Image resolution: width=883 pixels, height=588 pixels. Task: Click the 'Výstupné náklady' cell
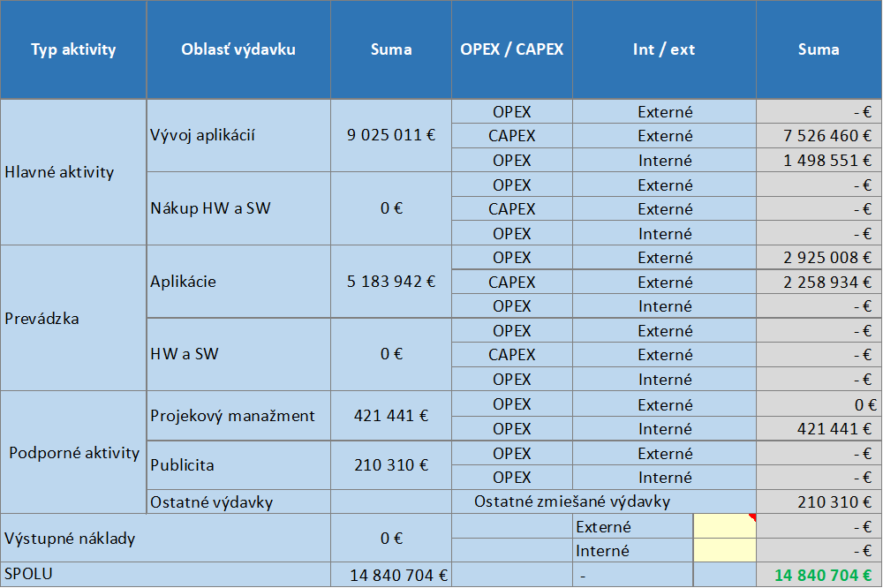point(166,538)
